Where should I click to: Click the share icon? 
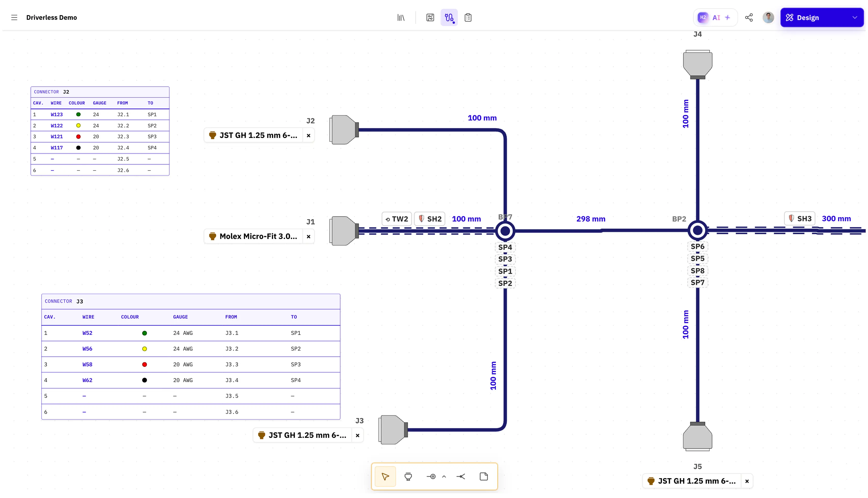click(749, 17)
